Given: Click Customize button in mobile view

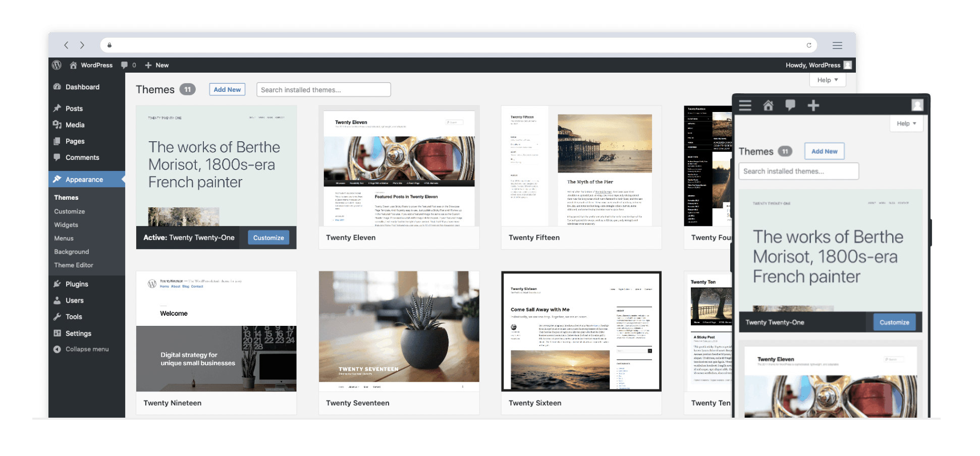Looking at the screenshot, I should (x=894, y=322).
